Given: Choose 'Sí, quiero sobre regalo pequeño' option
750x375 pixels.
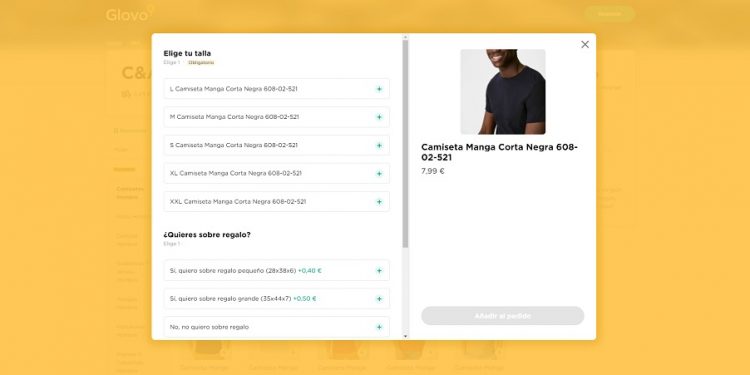Looking at the screenshot, I should [x=276, y=271].
